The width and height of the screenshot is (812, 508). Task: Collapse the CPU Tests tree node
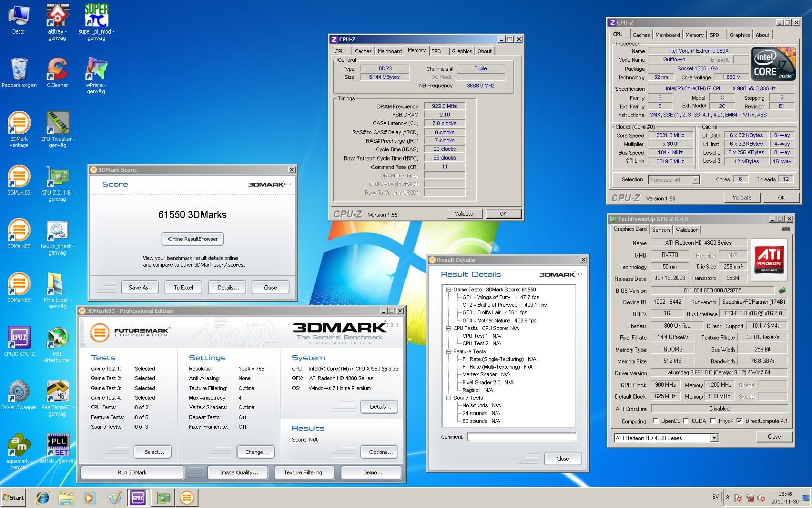[x=448, y=328]
